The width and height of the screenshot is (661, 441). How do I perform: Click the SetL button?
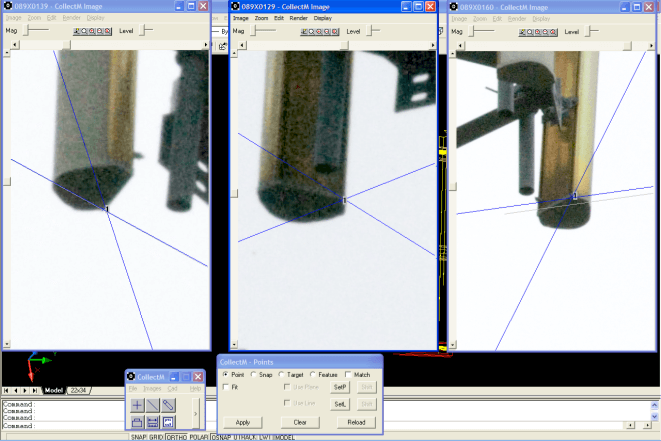click(340, 404)
